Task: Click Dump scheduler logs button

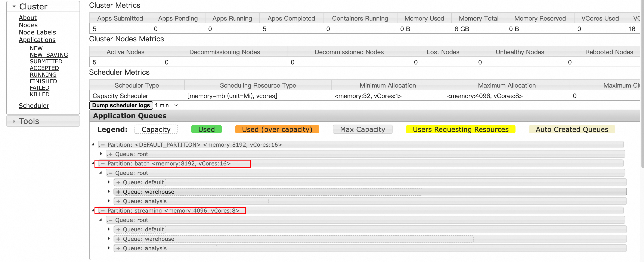Action: point(121,105)
